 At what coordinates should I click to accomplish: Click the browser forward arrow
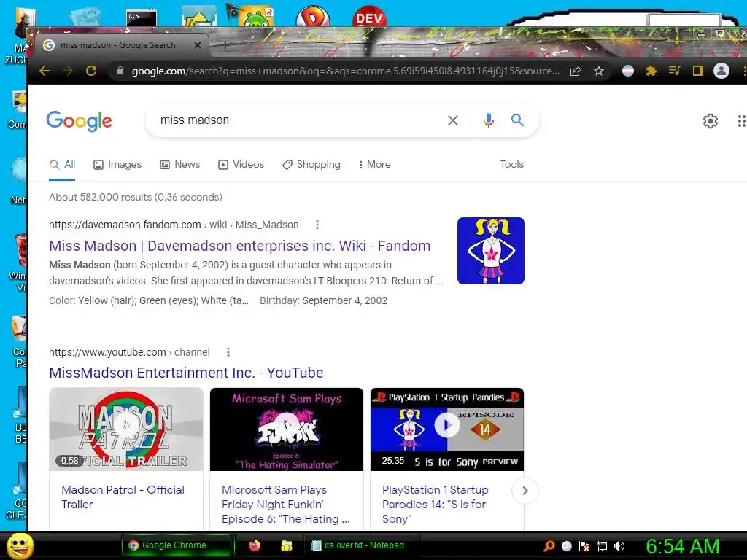coord(68,71)
